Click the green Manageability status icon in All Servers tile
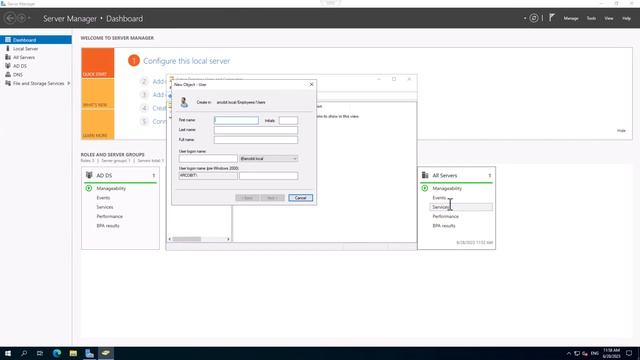Screen dimensions: 640x360 click(x=424, y=188)
